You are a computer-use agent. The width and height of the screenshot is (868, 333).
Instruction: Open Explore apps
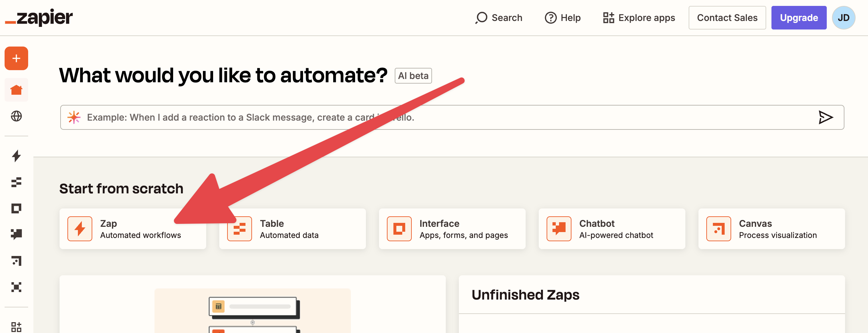pos(639,18)
